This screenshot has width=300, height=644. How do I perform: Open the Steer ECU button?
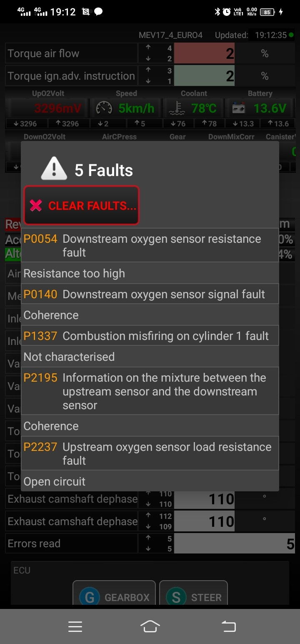pyautogui.click(x=193, y=597)
